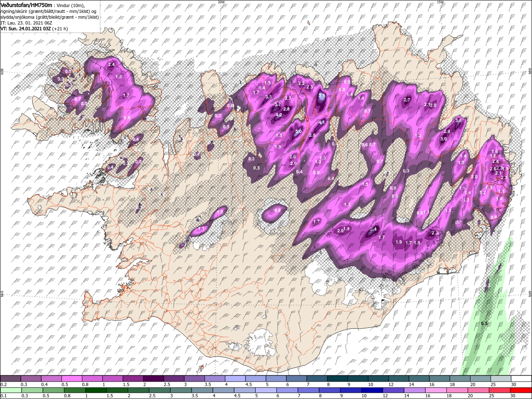Click the '0.2' label of the upper legend
Viewport: 532px width, 399px height.
coord(4,384)
